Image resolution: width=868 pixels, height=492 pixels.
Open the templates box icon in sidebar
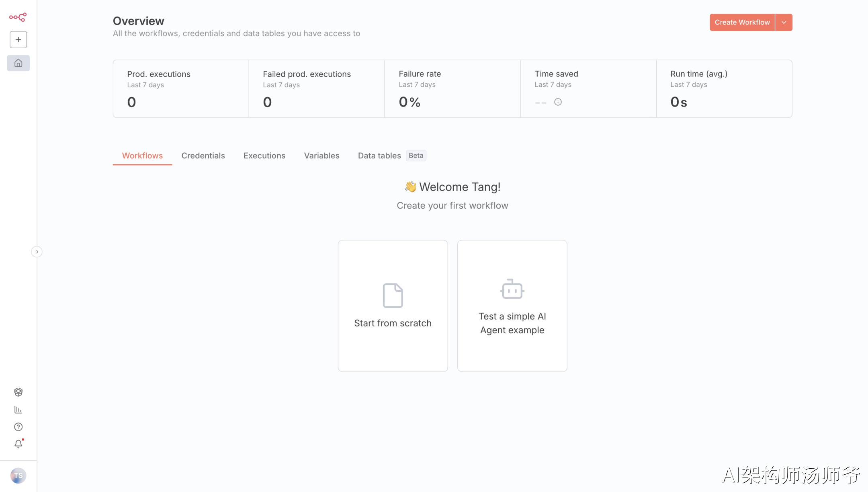click(18, 392)
